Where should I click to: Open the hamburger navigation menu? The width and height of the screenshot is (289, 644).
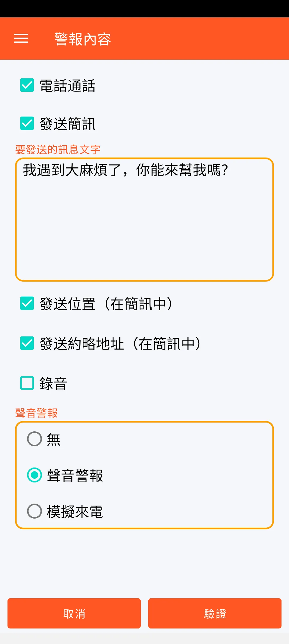click(x=21, y=39)
